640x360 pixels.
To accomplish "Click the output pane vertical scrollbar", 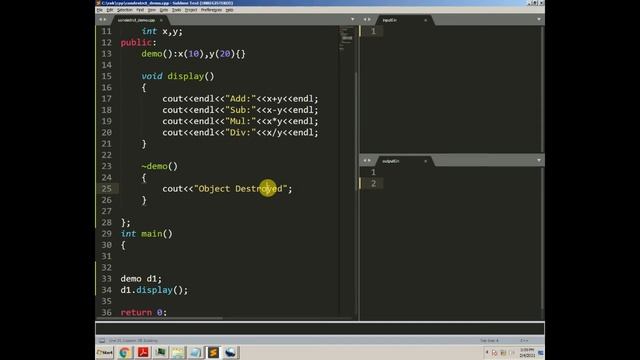I will tap(542, 239).
